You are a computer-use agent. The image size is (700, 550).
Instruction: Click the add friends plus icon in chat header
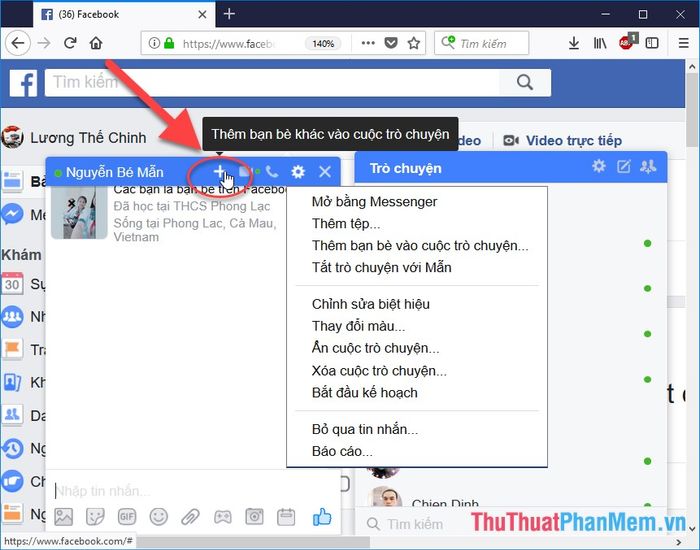point(219,171)
